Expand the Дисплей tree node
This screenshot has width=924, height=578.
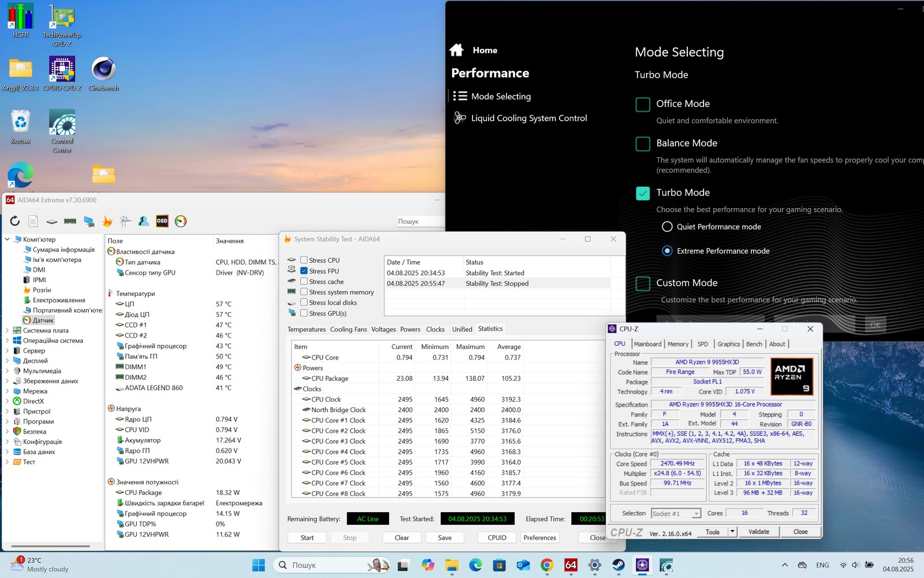point(8,361)
